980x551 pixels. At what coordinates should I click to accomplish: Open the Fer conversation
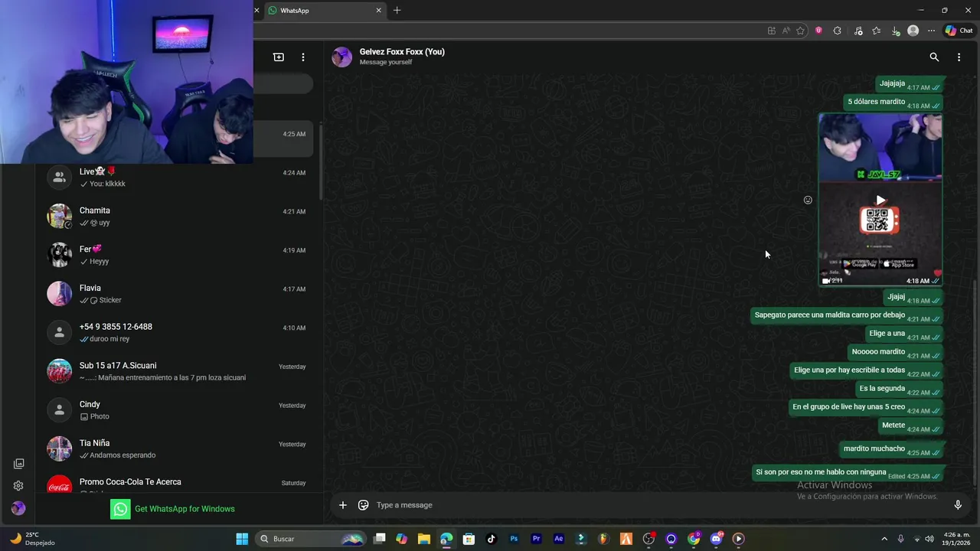[x=176, y=255]
